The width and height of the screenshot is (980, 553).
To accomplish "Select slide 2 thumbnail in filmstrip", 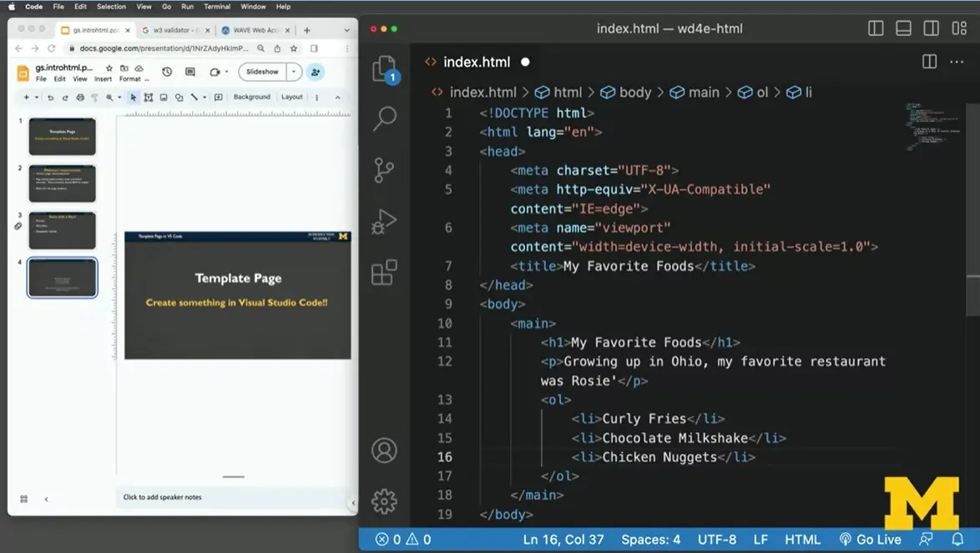I will pos(63,183).
